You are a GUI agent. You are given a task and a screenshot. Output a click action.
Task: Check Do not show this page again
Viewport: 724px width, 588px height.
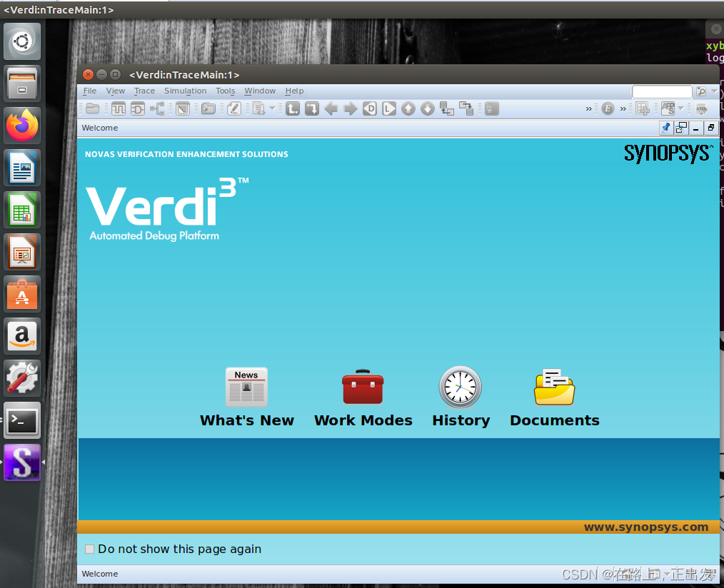coord(89,549)
